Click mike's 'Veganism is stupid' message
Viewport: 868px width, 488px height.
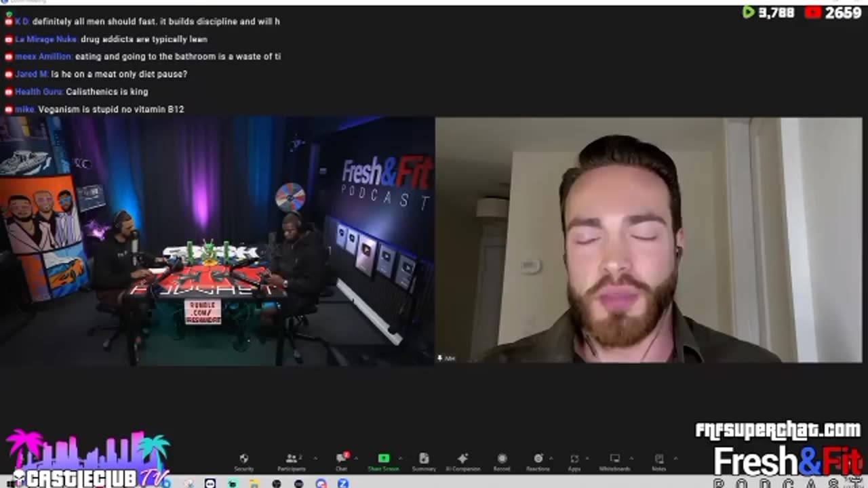coord(94,109)
